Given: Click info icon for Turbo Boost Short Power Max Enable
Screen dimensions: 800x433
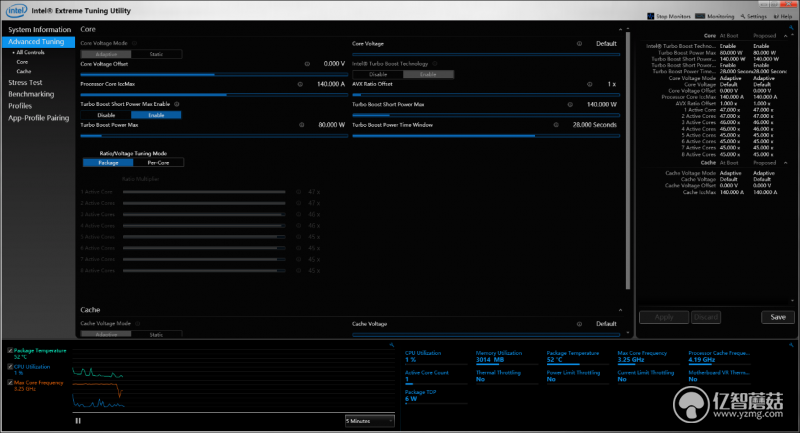Looking at the screenshot, I should [x=177, y=104].
